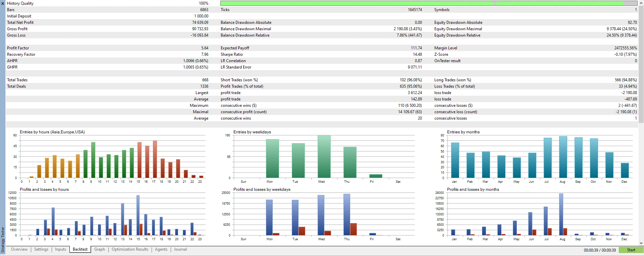Click the vertical scrollbar down arrow
The image size is (644, 256).
pos(641,243)
